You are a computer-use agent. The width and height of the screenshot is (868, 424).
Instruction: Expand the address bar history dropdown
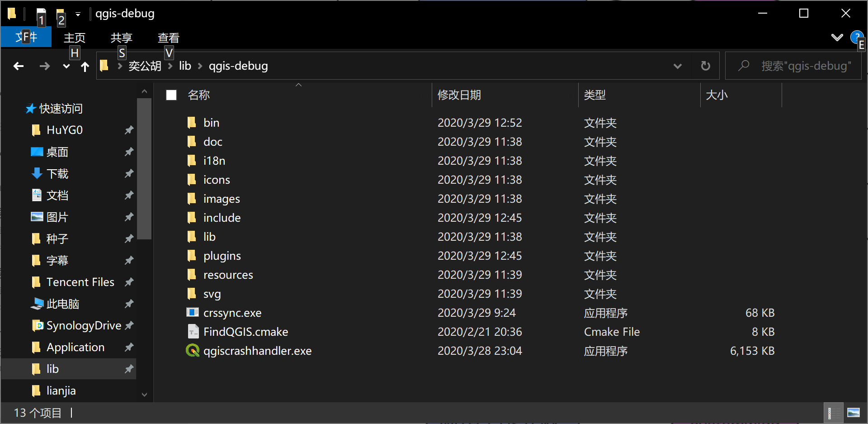point(677,67)
